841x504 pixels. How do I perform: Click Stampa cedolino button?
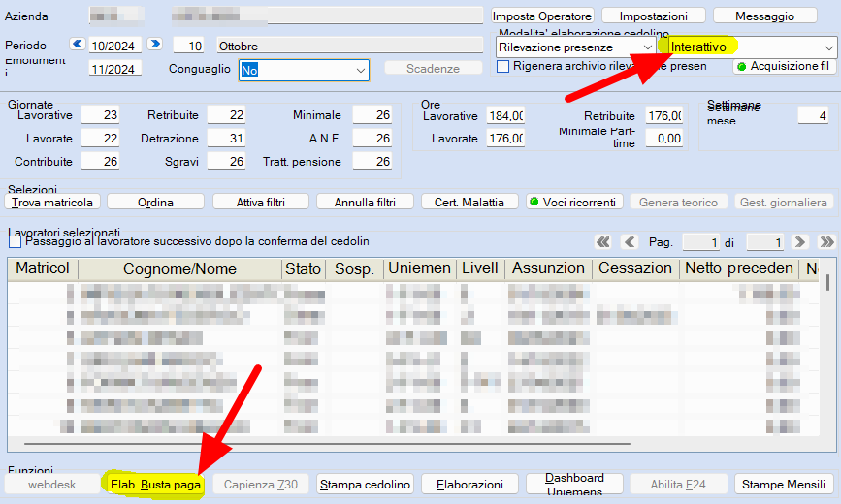pos(366,485)
